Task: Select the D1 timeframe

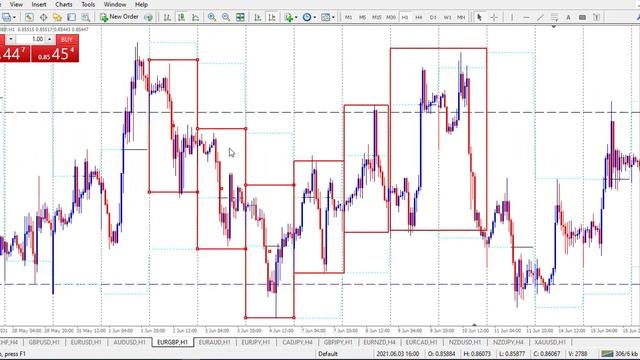Action: pos(433,17)
